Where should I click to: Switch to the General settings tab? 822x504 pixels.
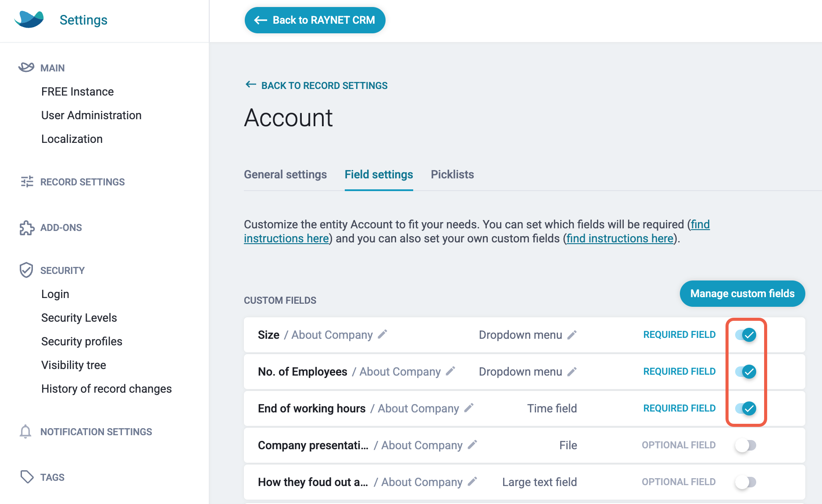tap(285, 174)
